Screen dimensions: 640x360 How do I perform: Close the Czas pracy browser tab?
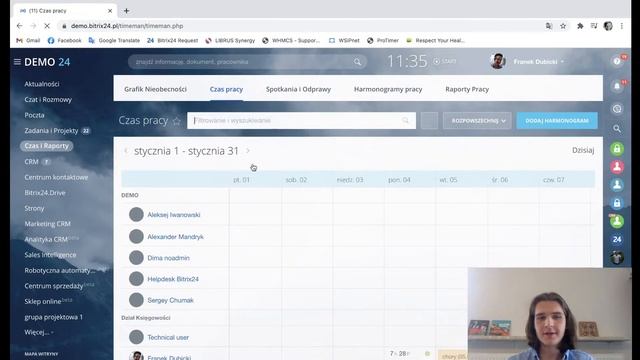[x=110, y=11]
